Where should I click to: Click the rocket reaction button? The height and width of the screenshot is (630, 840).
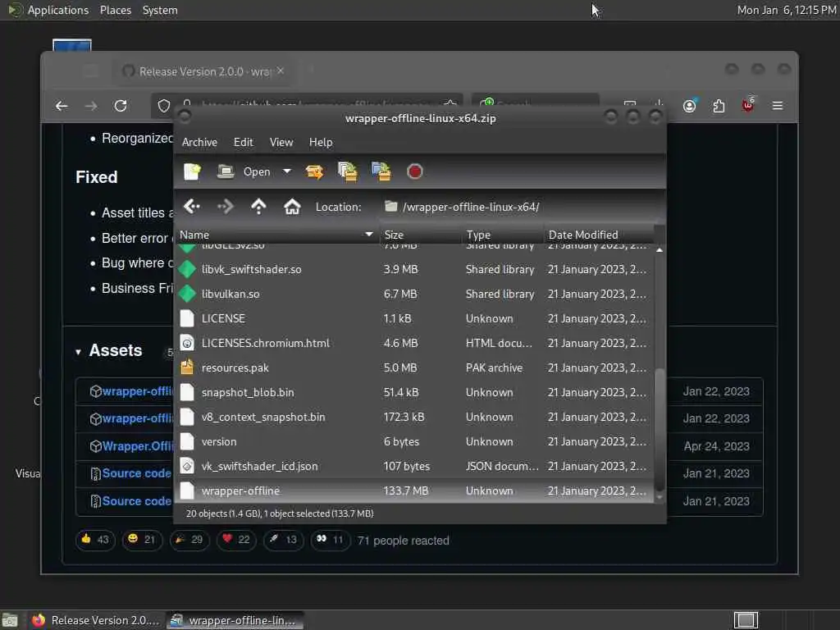283,540
